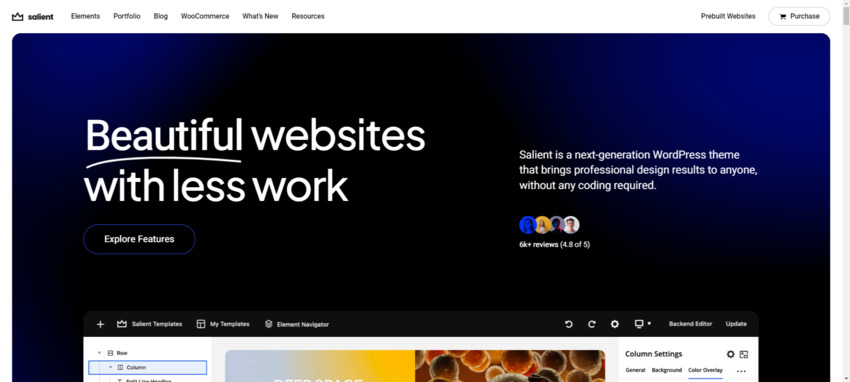Open My Templates in builder toolbar
Screen dimensions: 850x382
pyautogui.click(x=223, y=324)
